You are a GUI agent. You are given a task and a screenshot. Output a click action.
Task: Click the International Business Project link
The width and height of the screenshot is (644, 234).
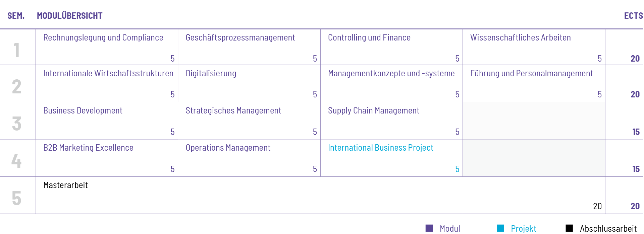click(x=380, y=148)
